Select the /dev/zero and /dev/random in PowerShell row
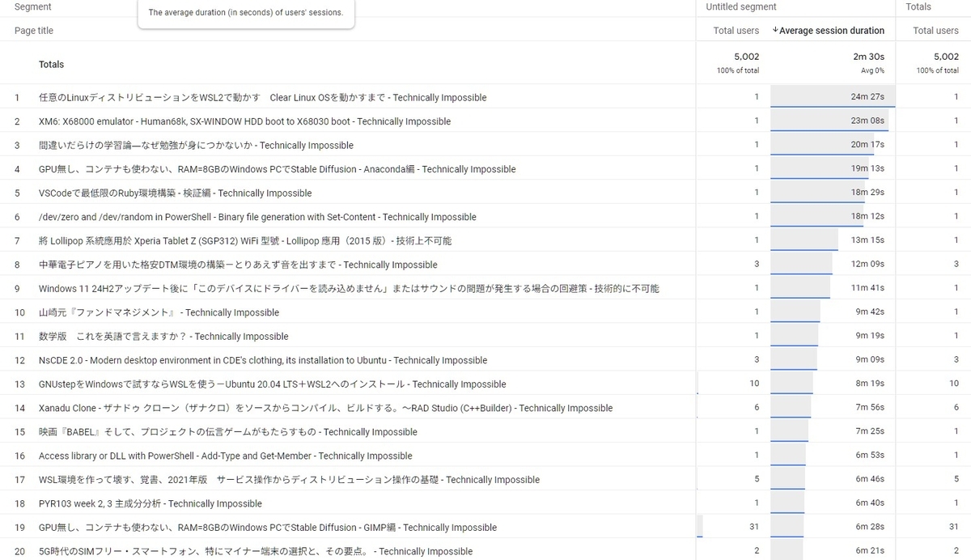The width and height of the screenshot is (971, 560). 257,217
